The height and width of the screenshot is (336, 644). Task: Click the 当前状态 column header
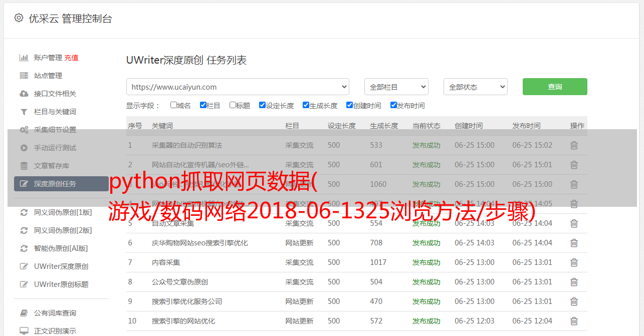click(x=426, y=126)
